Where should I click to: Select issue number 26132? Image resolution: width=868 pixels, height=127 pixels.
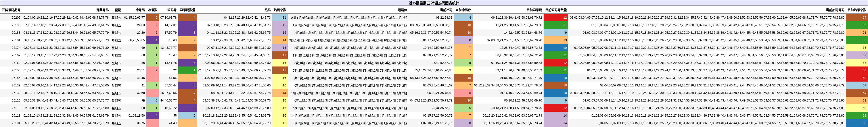point(16,93)
